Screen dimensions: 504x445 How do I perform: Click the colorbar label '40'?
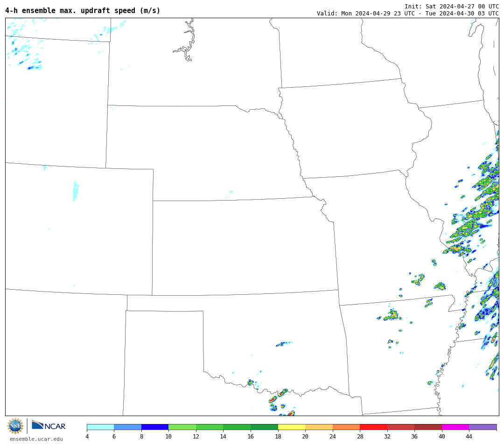click(442, 437)
